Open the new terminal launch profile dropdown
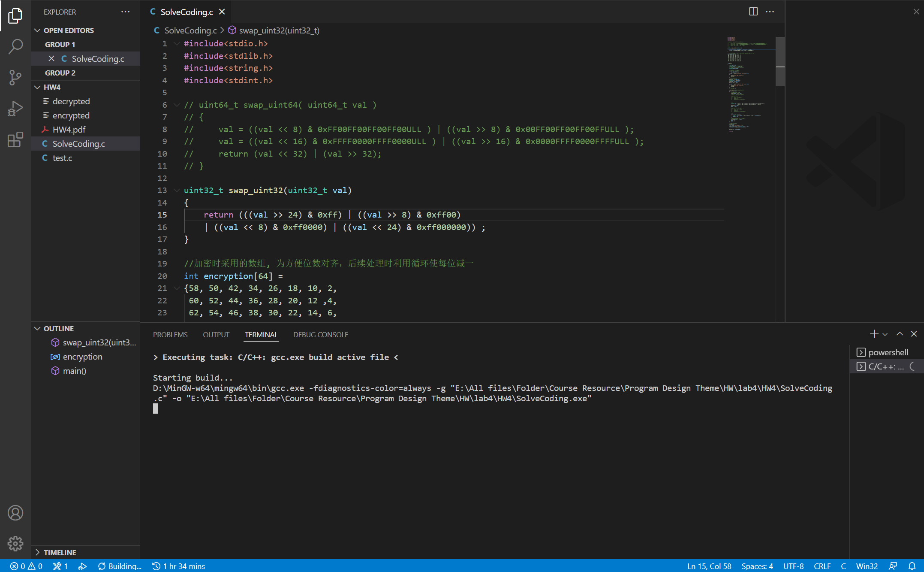Viewport: 924px width, 572px height. pos(885,334)
